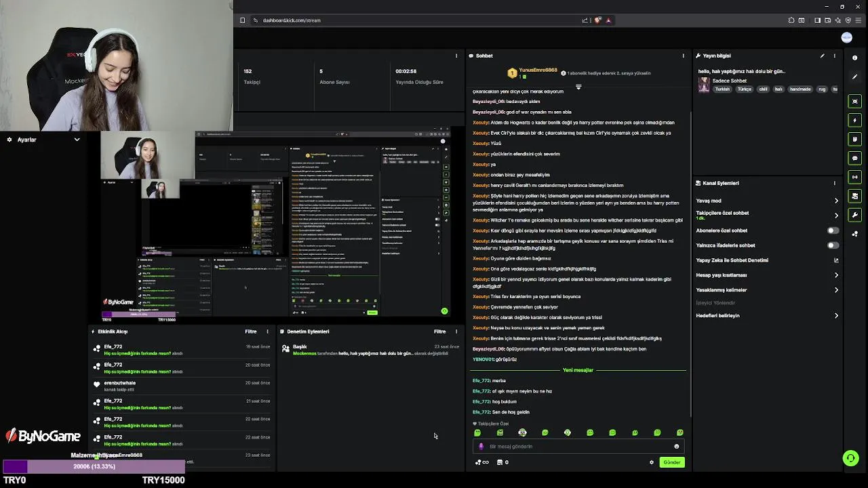The height and width of the screenshot is (488, 868).
Task: Click the Sadece Sohbet category label
Action: (x=730, y=81)
